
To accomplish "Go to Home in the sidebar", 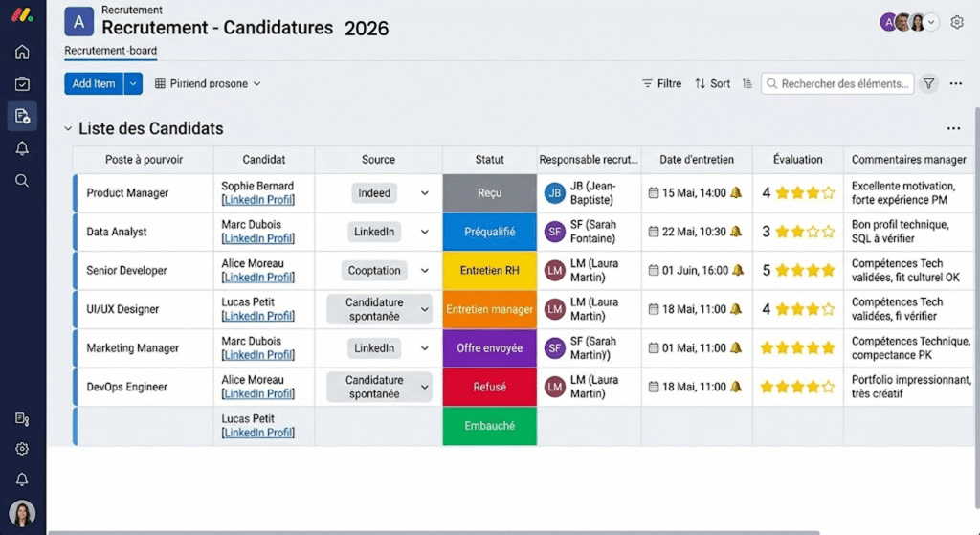I will point(22,52).
